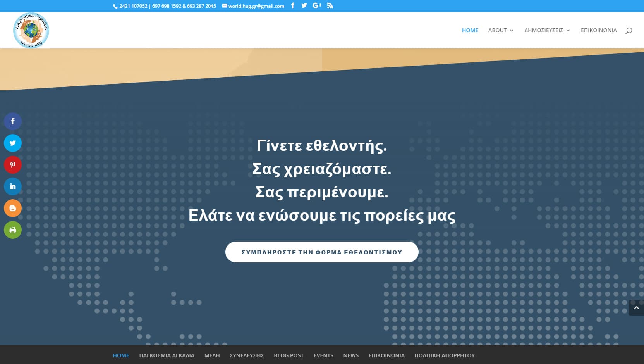
Task: Open the Twitter icon in top bar
Action: [304, 5]
